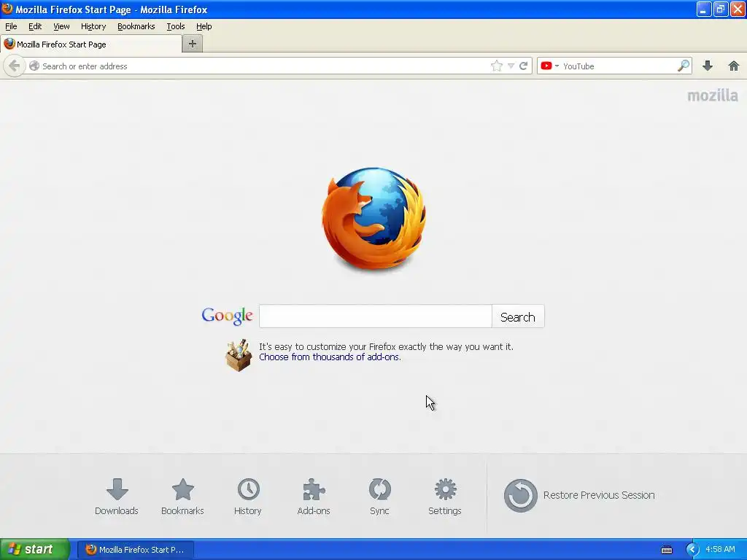
Task: Click the Google logo beside search box
Action: (228, 316)
